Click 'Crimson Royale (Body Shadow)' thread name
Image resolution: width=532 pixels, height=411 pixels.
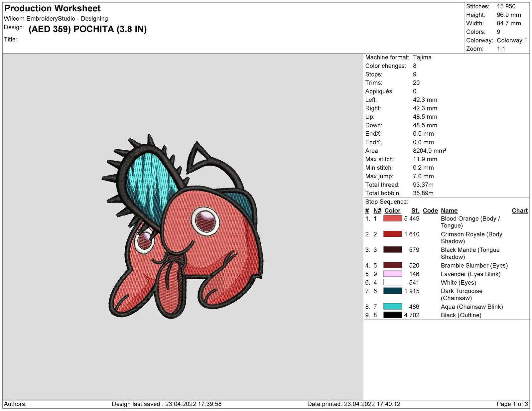coord(471,238)
